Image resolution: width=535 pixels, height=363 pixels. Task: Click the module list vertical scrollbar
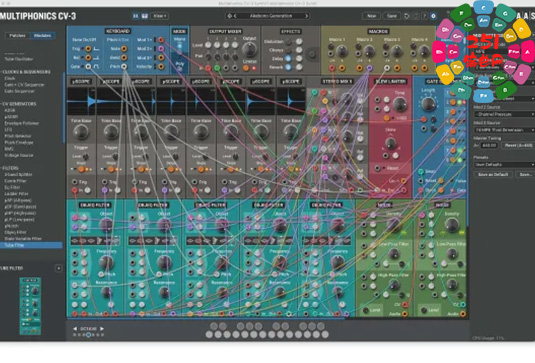click(x=63, y=107)
